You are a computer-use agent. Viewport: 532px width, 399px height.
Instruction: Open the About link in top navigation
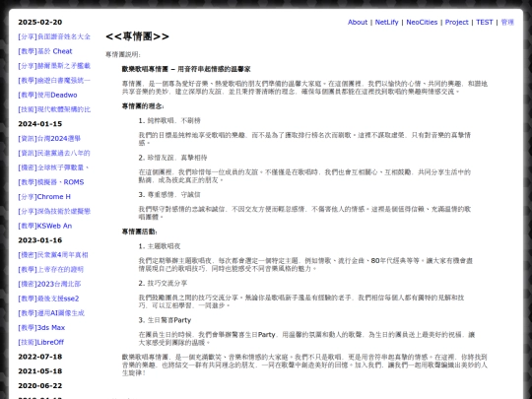point(358,22)
